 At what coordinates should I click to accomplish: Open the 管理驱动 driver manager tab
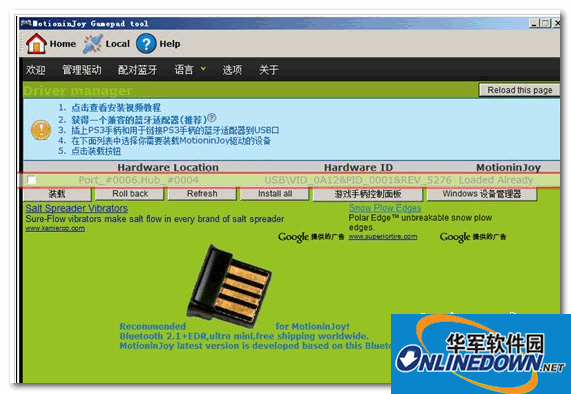click(x=82, y=70)
